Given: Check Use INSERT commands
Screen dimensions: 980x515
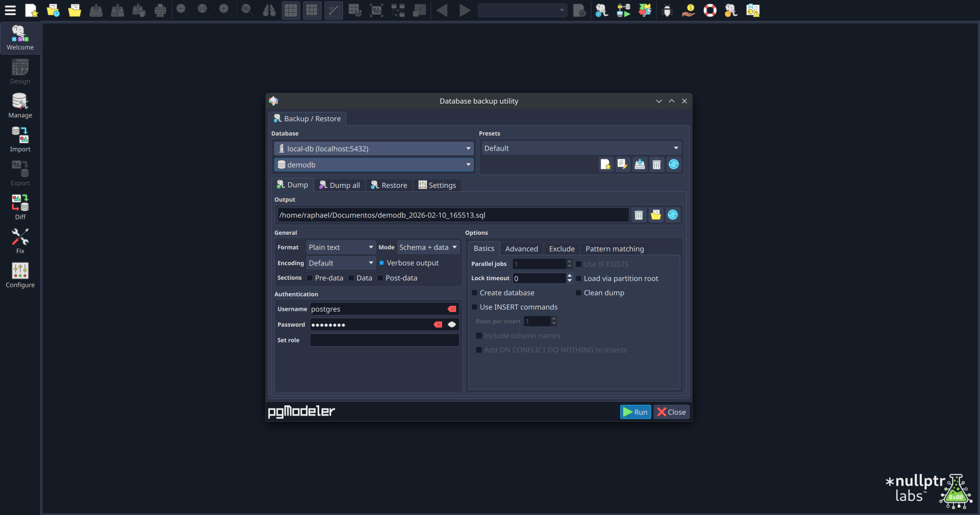Looking at the screenshot, I should tap(475, 307).
